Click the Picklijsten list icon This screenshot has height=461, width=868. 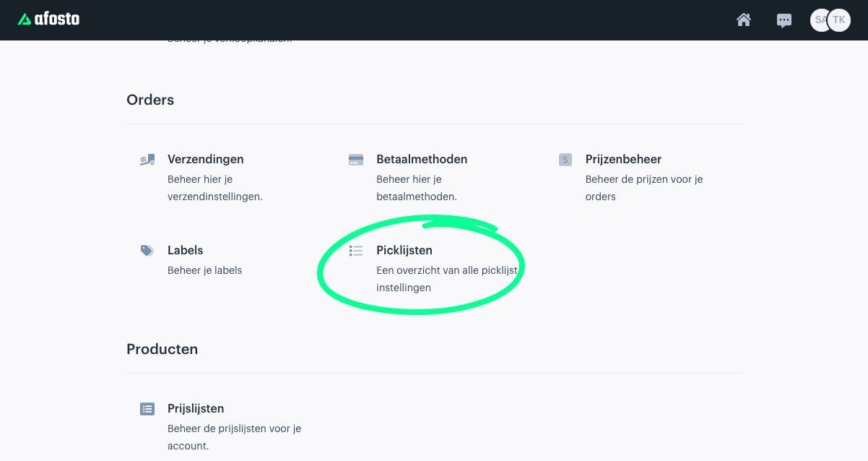coord(356,251)
